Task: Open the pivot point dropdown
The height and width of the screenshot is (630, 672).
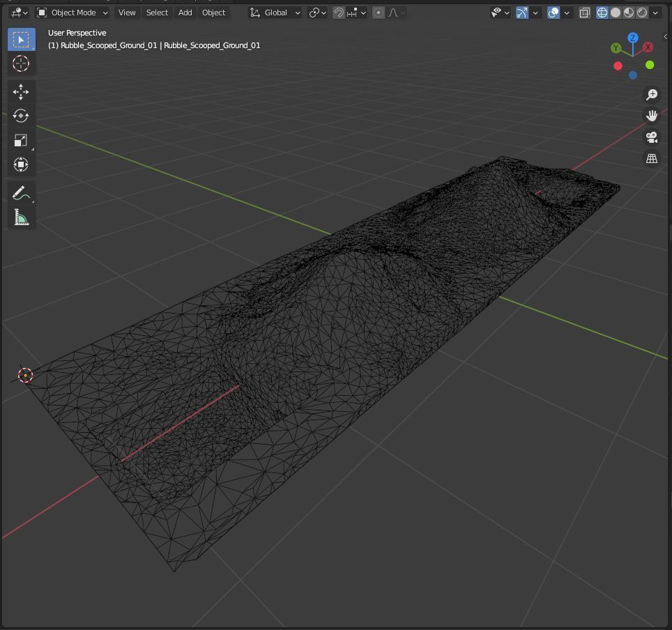Action: [318, 13]
